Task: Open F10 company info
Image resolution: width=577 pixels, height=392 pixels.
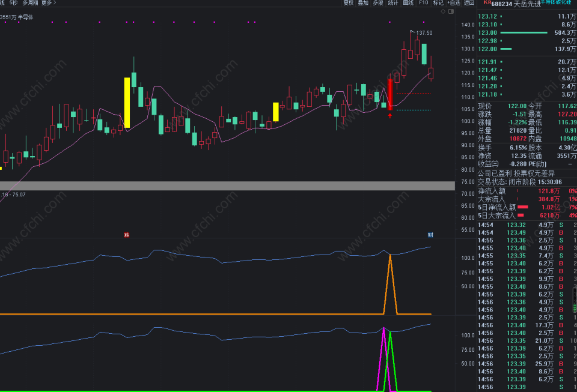Action: tap(424, 2)
